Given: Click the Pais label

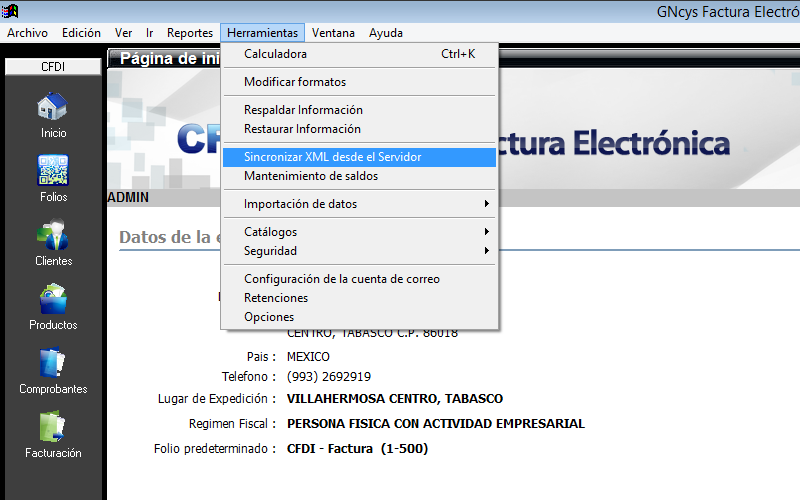Looking at the screenshot, I should click(261, 357).
